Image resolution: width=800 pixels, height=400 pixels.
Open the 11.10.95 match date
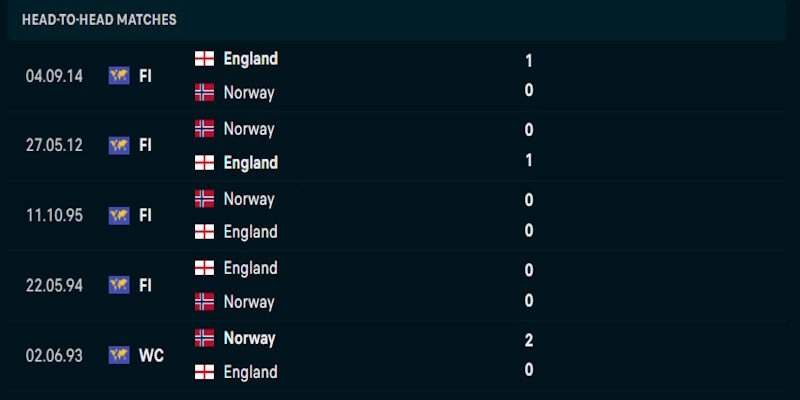54,215
